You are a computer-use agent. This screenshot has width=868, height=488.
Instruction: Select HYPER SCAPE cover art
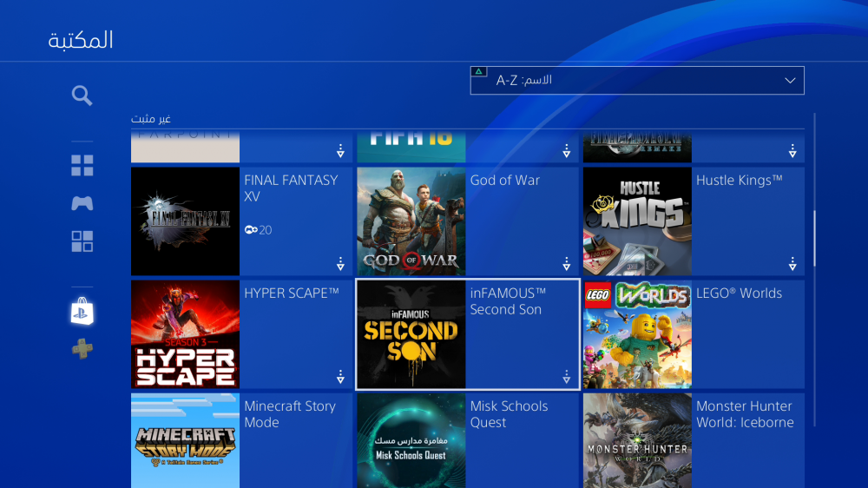click(186, 334)
